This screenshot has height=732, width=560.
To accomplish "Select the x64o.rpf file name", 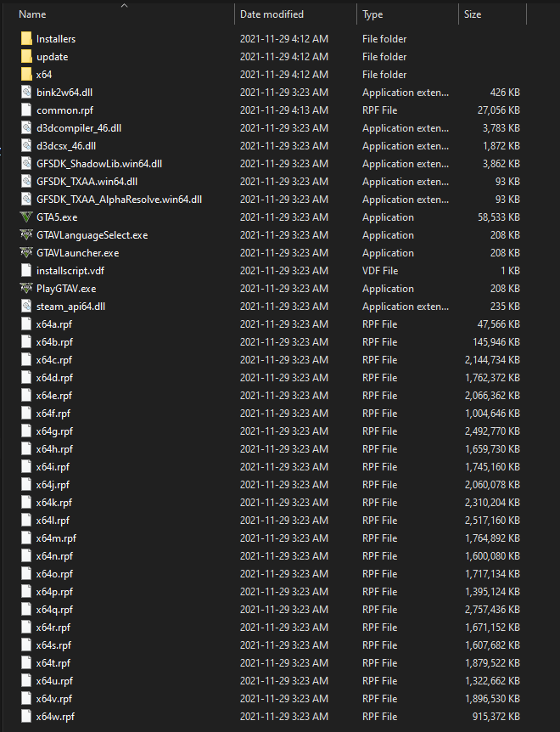I will tap(54, 574).
